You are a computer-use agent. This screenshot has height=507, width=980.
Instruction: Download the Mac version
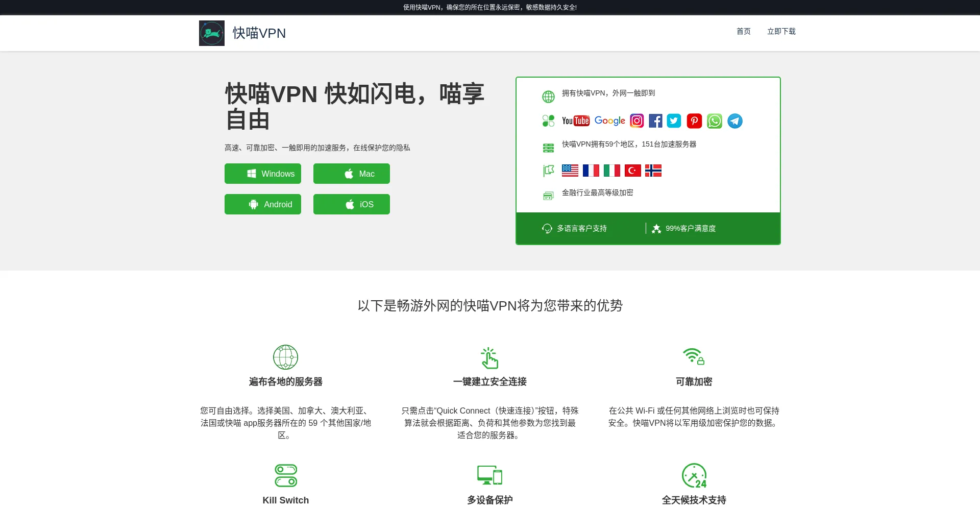(352, 174)
